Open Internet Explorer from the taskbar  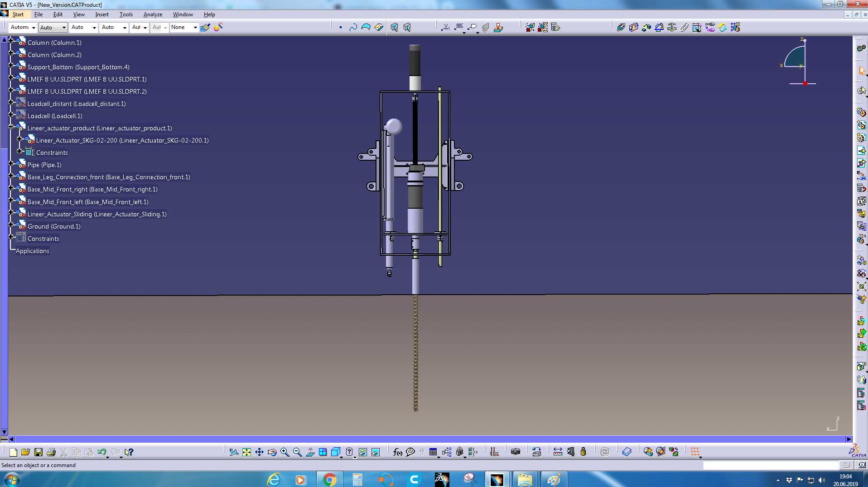click(x=274, y=479)
